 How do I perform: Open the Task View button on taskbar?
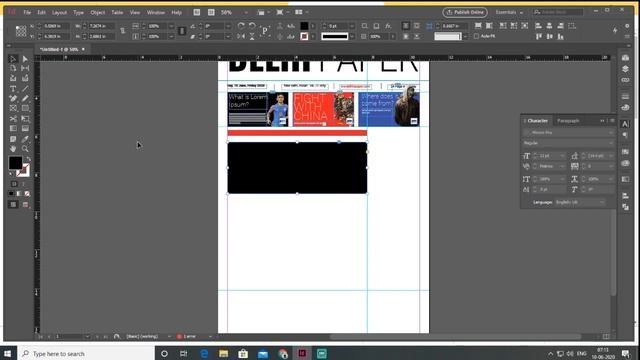coord(184,353)
